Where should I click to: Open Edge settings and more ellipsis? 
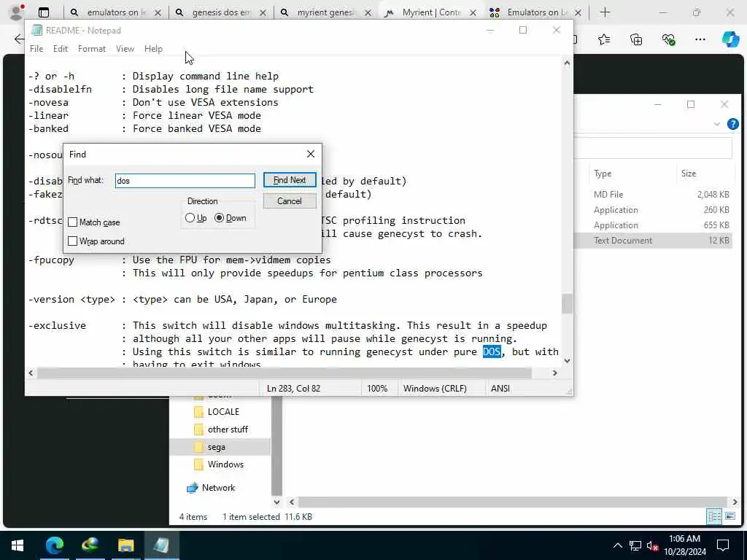coord(700,39)
